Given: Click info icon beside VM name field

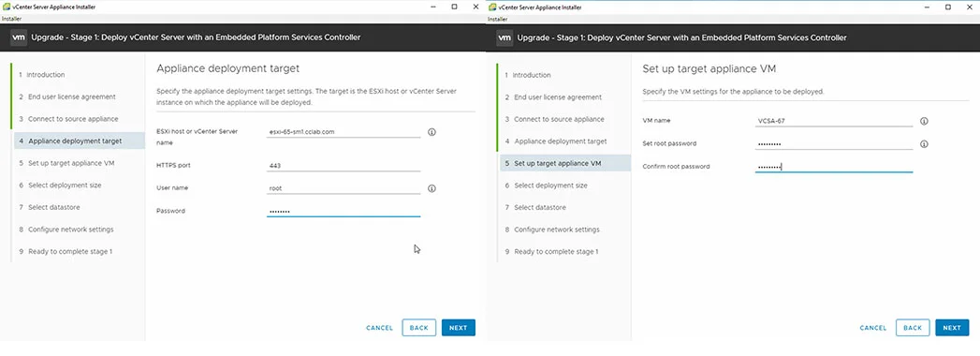Looking at the screenshot, I should [924, 122].
